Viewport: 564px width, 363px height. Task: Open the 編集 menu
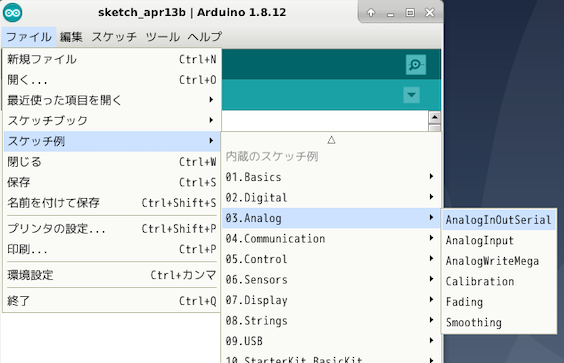[71, 37]
